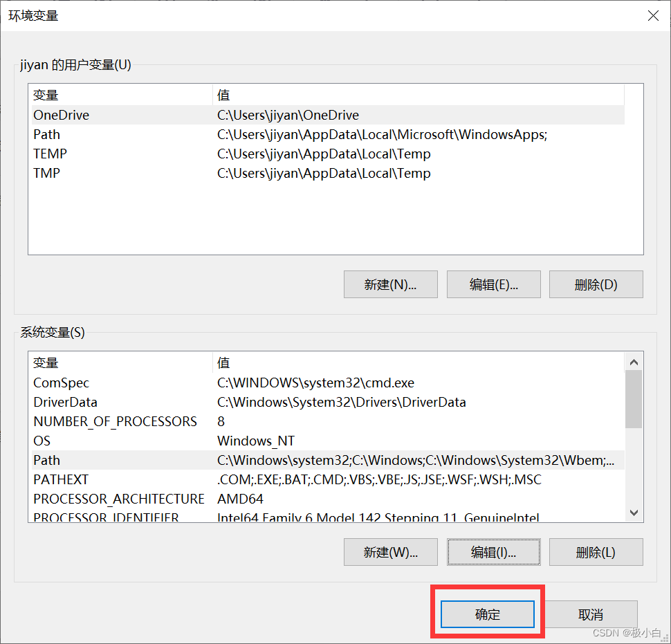671x644 pixels.
Task: Click the 变量 column header in system variables
Action: [x=122, y=362]
